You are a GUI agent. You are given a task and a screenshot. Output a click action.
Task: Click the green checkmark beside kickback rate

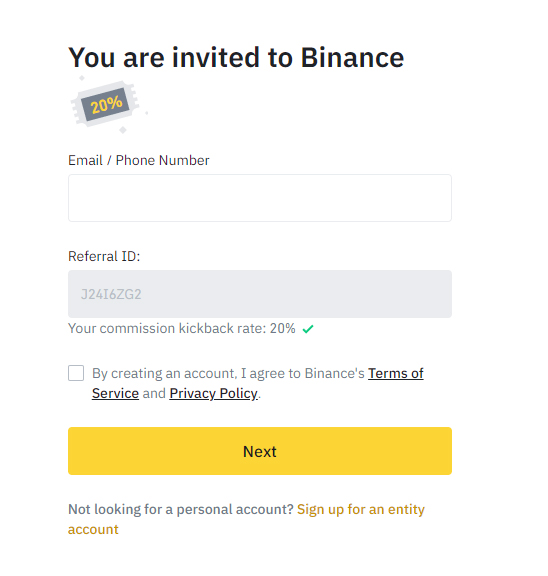[308, 329]
